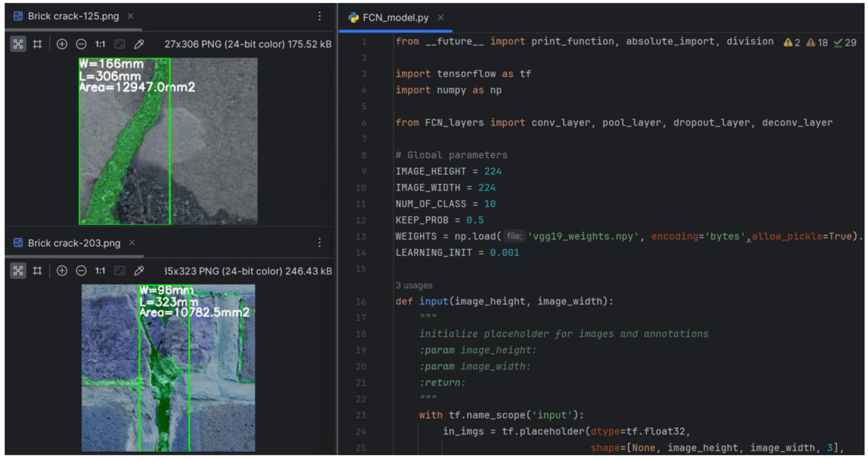
Task: Select the Brick crack-203.png tab
Action: (74, 243)
